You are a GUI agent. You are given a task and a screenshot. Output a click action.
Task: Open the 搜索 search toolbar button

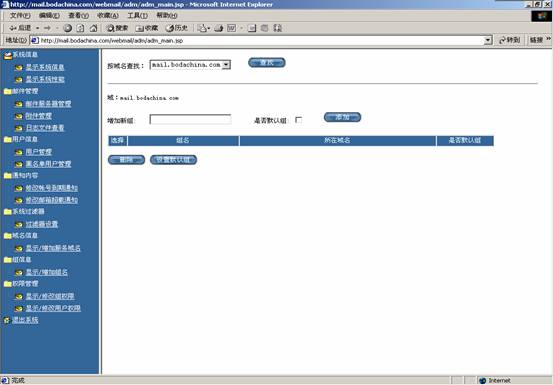click(117, 28)
